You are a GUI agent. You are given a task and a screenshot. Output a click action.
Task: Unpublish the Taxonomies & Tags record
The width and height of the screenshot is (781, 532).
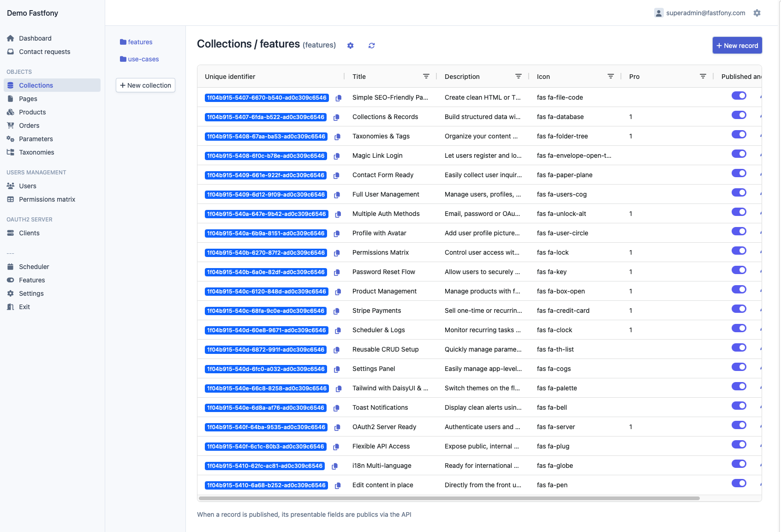[739, 134]
